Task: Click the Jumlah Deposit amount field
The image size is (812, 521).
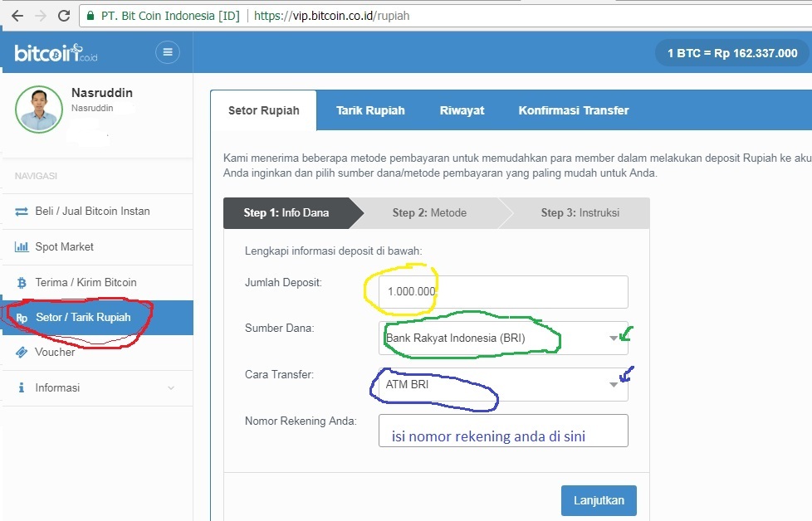Action: (503, 292)
